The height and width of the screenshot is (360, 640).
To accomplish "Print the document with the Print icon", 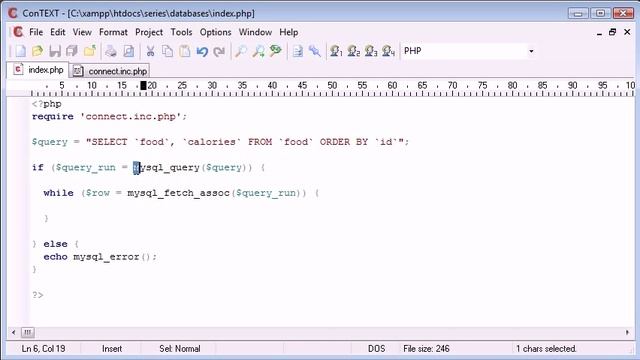I will click(x=111, y=51).
